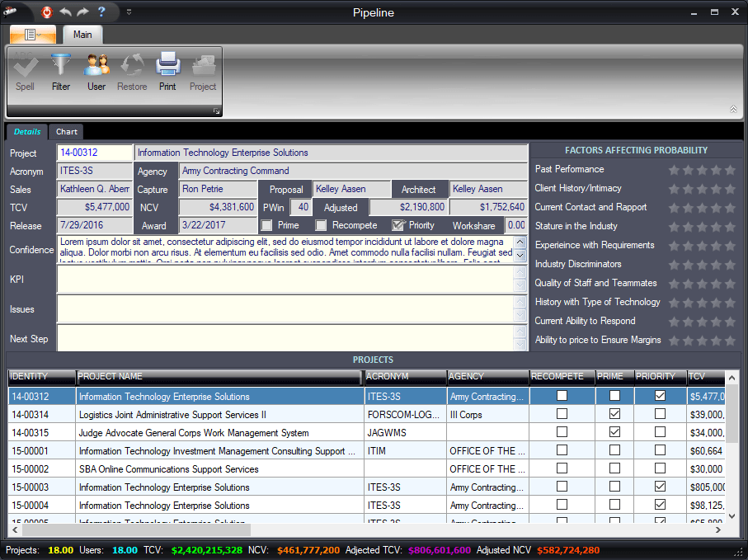Switch to the Chart tab
Viewport: 748px width, 560px height.
pyautogui.click(x=67, y=132)
